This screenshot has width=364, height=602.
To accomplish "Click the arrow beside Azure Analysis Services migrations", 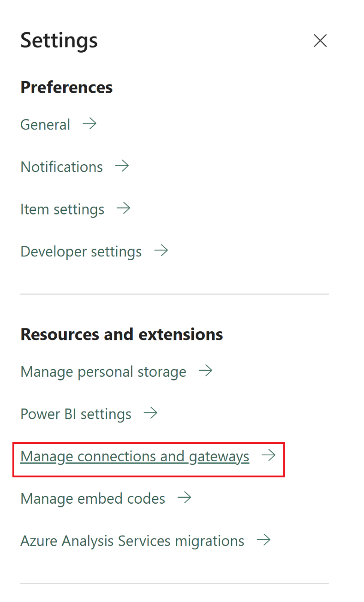I will tap(264, 540).
